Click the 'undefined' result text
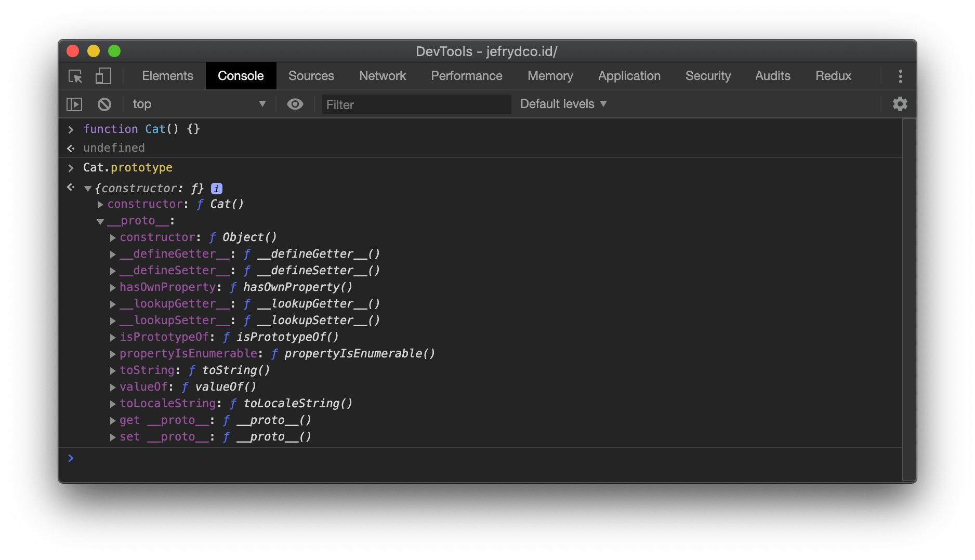Screen dimensions: 975x560 coord(114,148)
